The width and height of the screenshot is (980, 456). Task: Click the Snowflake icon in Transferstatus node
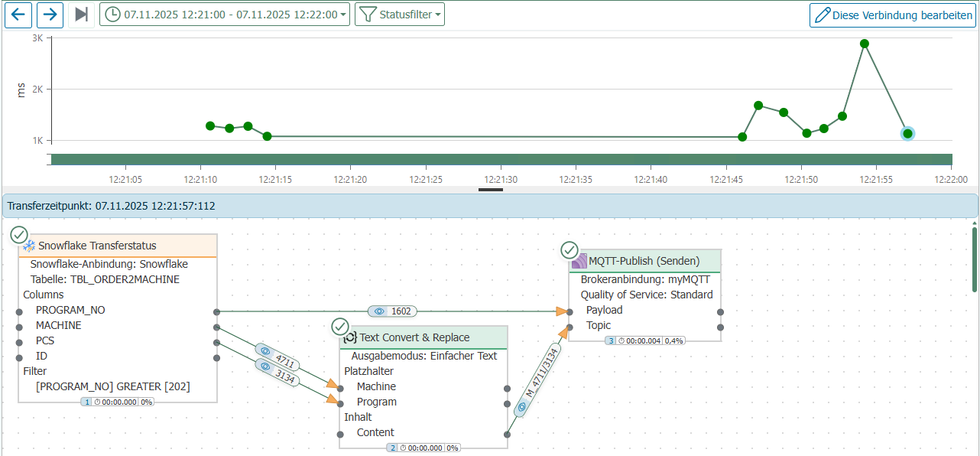[29, 246]
